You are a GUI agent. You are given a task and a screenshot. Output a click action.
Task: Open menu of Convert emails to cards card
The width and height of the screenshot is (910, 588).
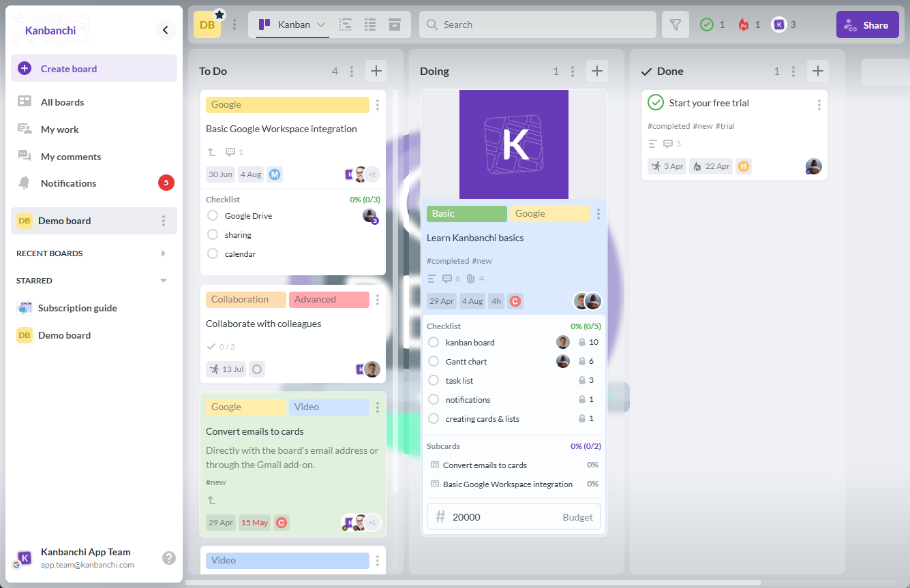(378, 407)
